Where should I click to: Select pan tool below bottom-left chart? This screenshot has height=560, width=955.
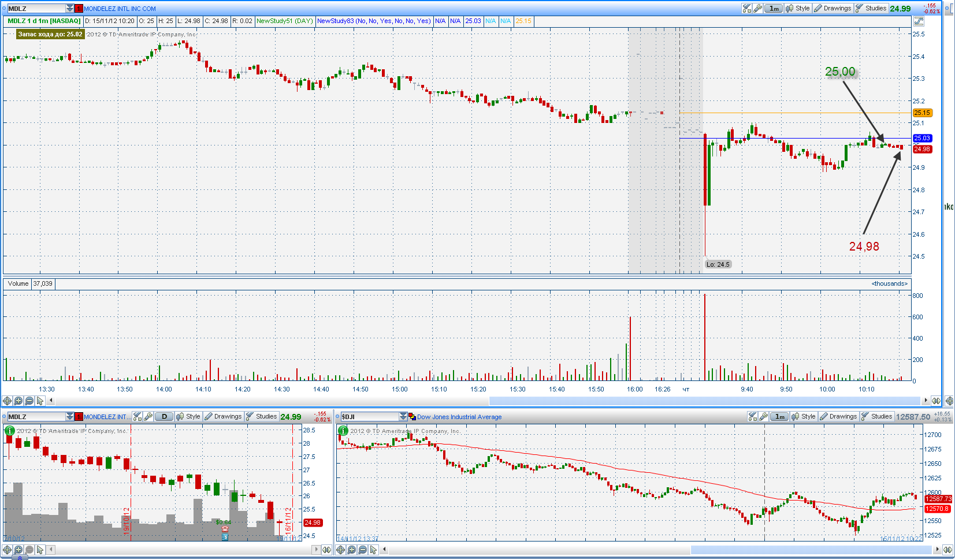click(8, 550)
